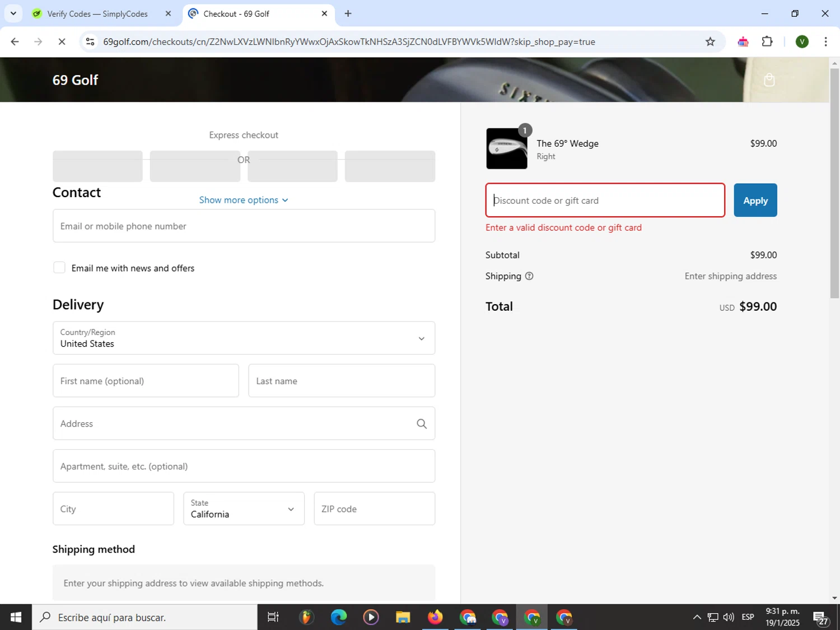Click the ESP language indicator
Image resolution: width=840 pixels, height=630 pixels.
[x=748, y=617]
